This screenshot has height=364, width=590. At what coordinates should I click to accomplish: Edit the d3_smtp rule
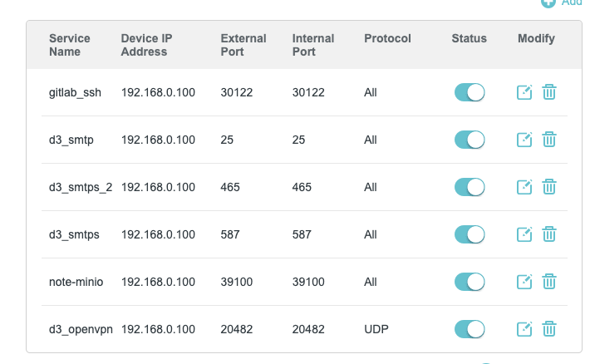[524, 140]
